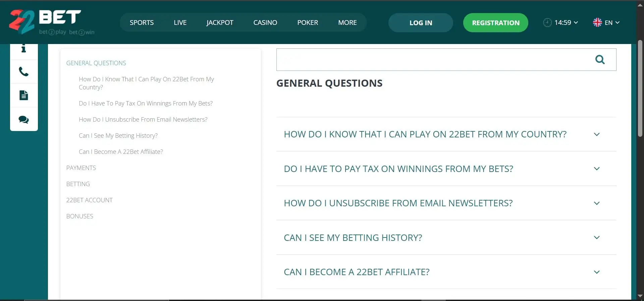Open sidebar link about tax on winnings
Viewport: 644px width, 301px height.
click(146, 103)
